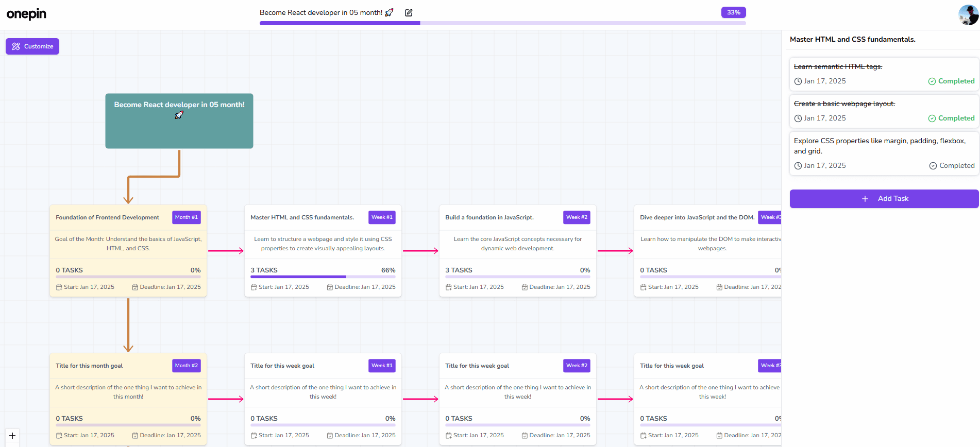Image resolution: width=980 pixels, height=447 pixels.
Task: Open Dive deeper into JavaScript and DOM card
Action: point(708,251)
